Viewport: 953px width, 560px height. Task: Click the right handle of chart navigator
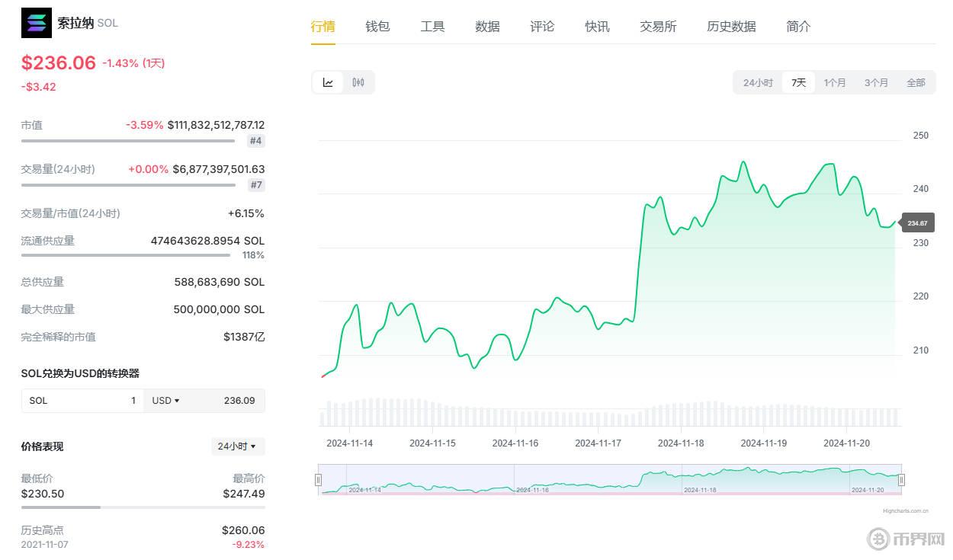pos(901,480)
